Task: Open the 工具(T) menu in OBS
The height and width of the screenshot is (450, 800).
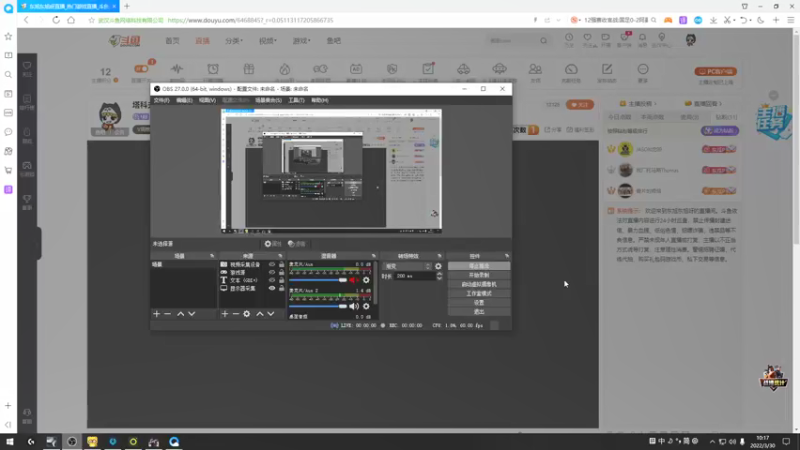Action: point(296,101)
